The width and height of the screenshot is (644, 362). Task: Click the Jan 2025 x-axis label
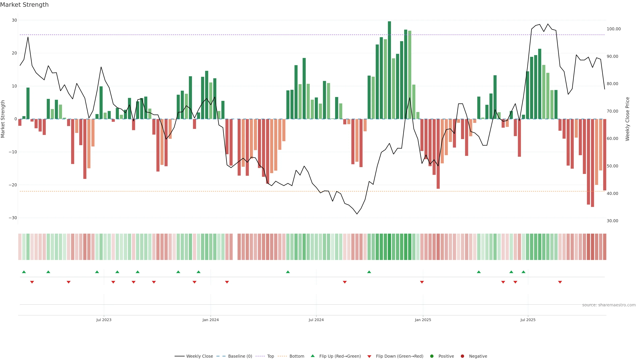pyautogui.click(x=423, y=320)
